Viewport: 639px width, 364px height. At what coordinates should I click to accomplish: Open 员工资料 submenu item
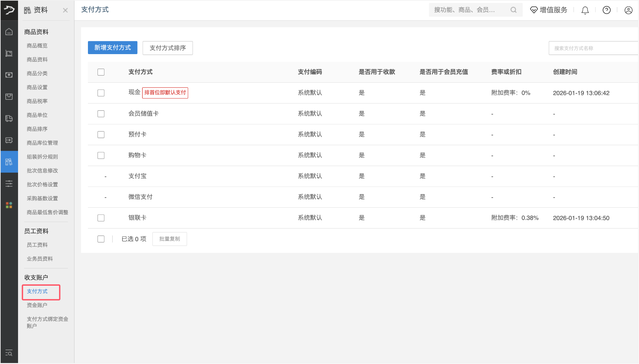tap(37, 245)
